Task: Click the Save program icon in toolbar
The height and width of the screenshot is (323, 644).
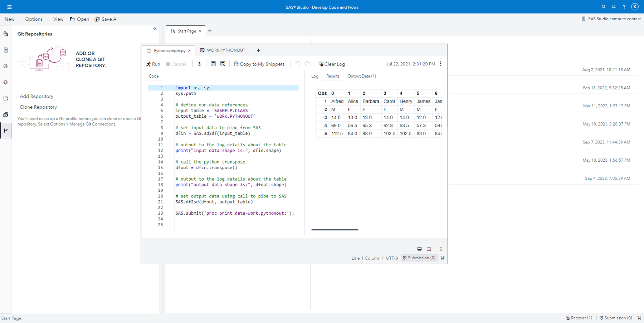Action: [x=213, y=64]
